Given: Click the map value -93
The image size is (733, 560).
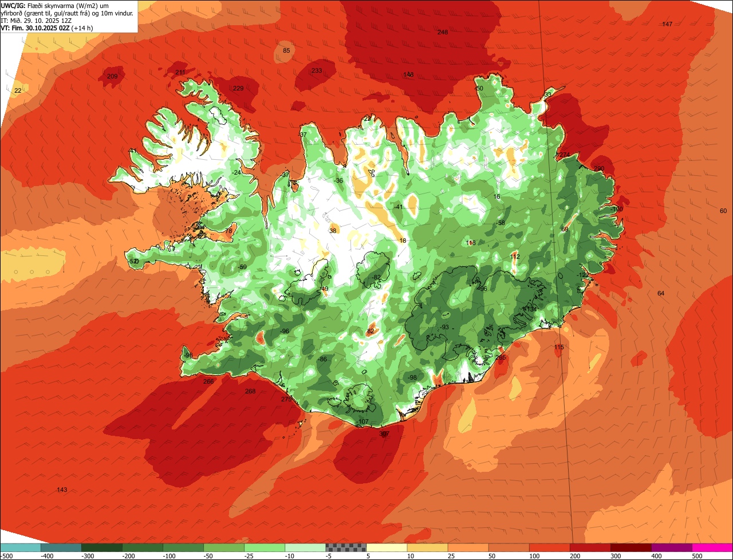Looking at the screenshot, I should (445, 327).
